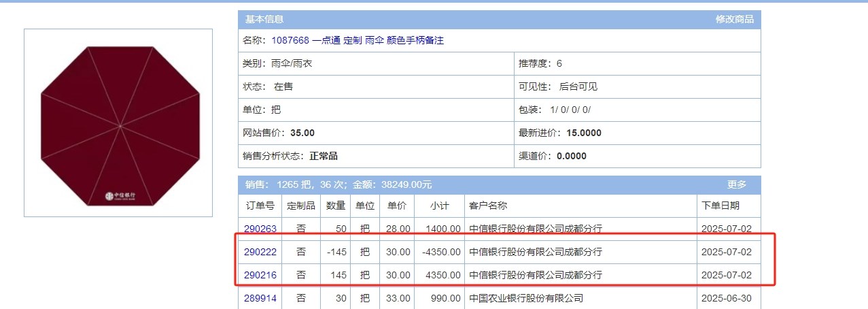The height and width of the screenshot is (309, 868).
Task: Open order number 290263
Action: [x=260, y=229]
